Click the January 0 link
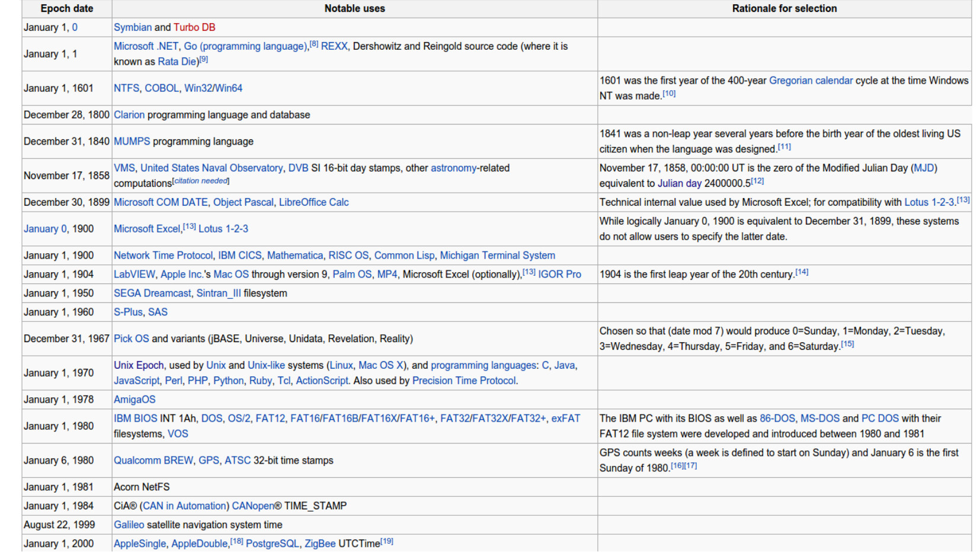Image resolution: width=980 pixels, height=552 pixels. [46, 229]
